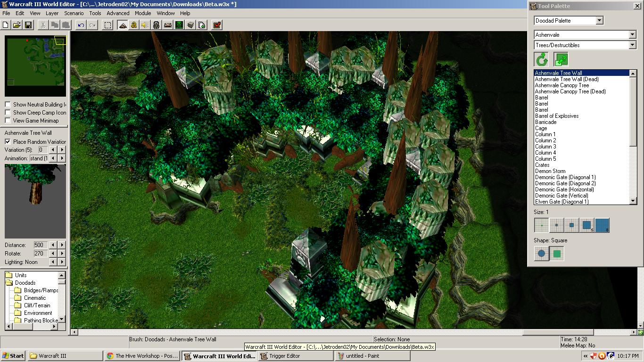Select brush size 3 icon
644x362 pixels.
tap(572, 225)
